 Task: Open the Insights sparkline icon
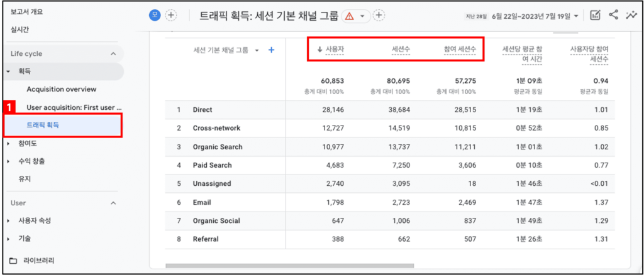click(630, 16)
